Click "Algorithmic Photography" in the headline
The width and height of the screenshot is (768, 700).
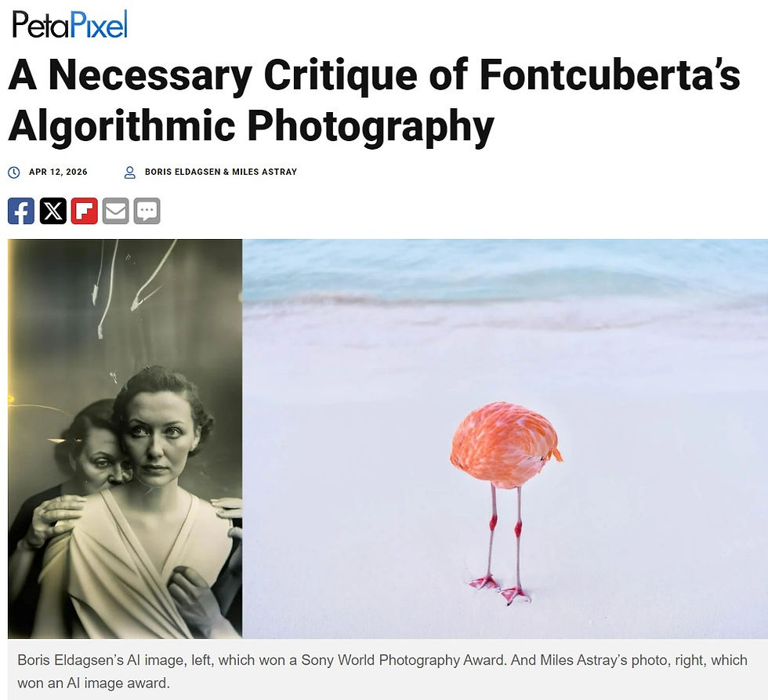pos(251,126)
